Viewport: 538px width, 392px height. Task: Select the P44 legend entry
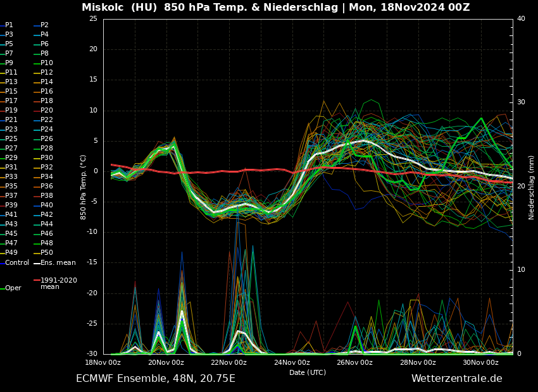tap(46, 224)
